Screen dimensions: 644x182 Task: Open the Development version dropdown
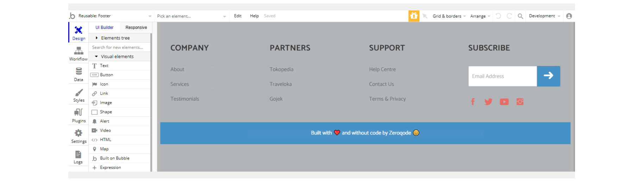click(544, 16)
